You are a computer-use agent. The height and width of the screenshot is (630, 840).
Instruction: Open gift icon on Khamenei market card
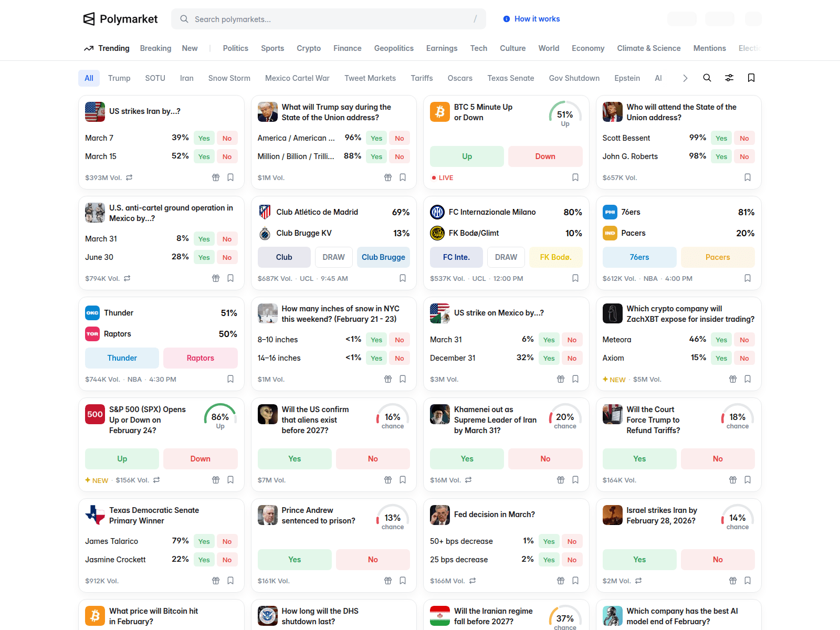pyautogui.click(x=561, y=480)
